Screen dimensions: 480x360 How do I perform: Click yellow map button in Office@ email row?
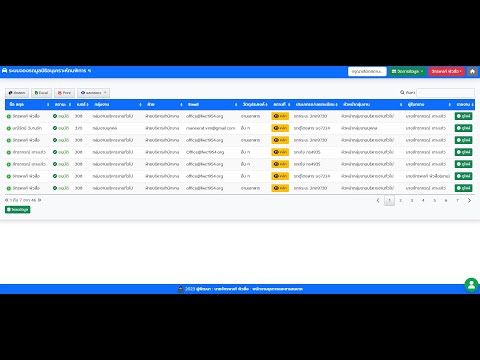280,152
